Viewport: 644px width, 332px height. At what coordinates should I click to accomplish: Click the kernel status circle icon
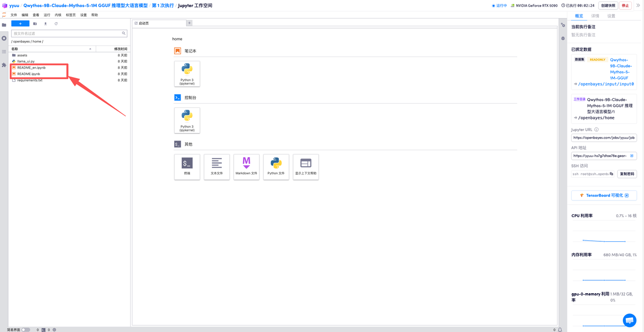(x=54, y=329)
